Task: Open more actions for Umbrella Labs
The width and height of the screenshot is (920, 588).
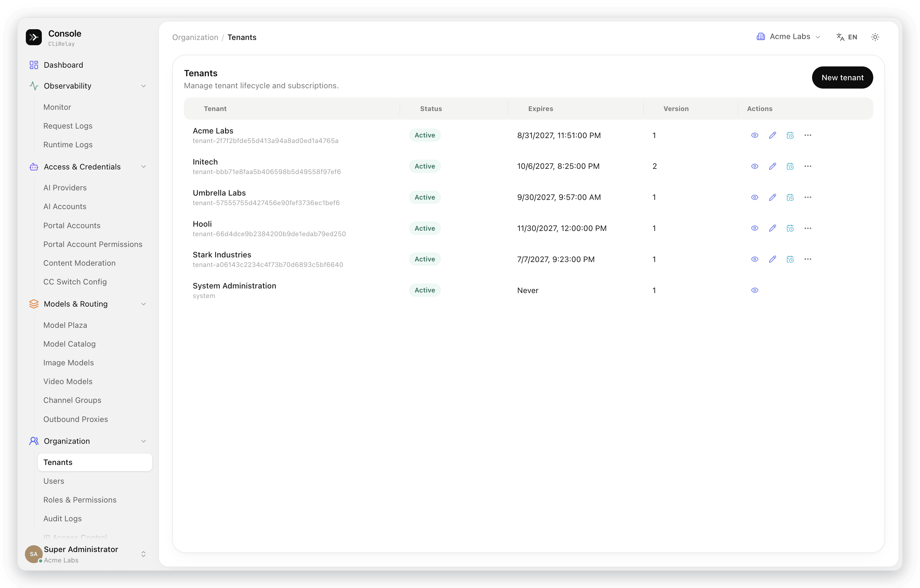Action: point(808,197)
